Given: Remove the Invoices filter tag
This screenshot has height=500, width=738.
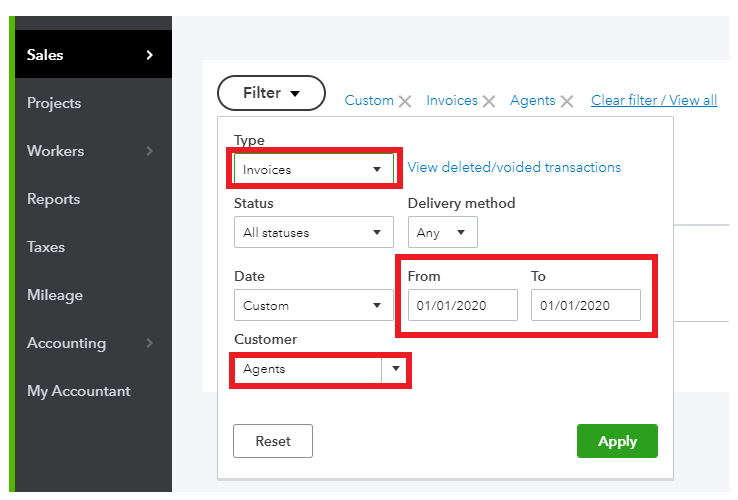Looking at the screenshot, I should (x=489, y=101).
